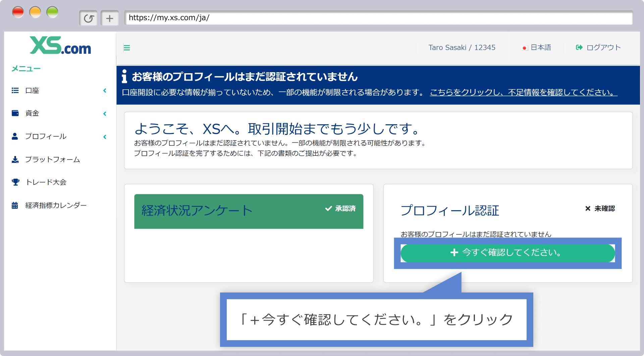Click the XS.com logo
Image resolution: width=644 pixels, height=356 pixels.
click(x=60, y=45)
